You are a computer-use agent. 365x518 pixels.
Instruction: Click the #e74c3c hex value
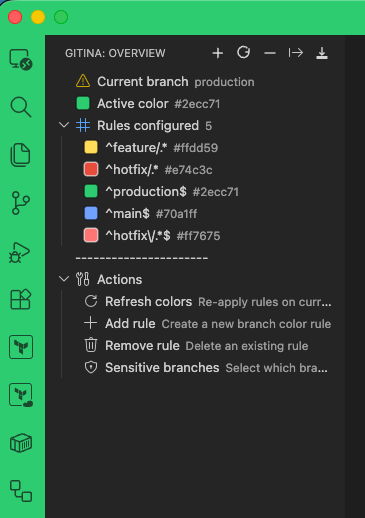pyautogui.click(x=188, y=170)
